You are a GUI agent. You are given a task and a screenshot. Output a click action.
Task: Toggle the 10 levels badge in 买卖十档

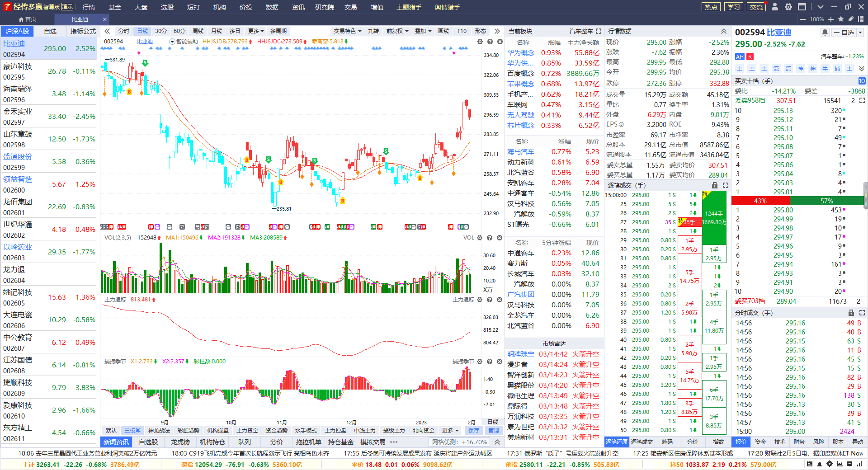[862, 81]
